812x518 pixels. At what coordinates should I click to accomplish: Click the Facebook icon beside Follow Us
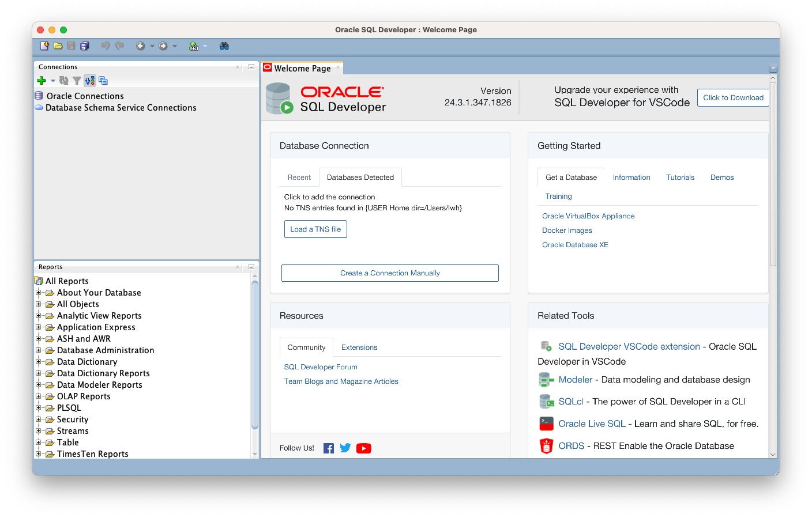[329, 448]
